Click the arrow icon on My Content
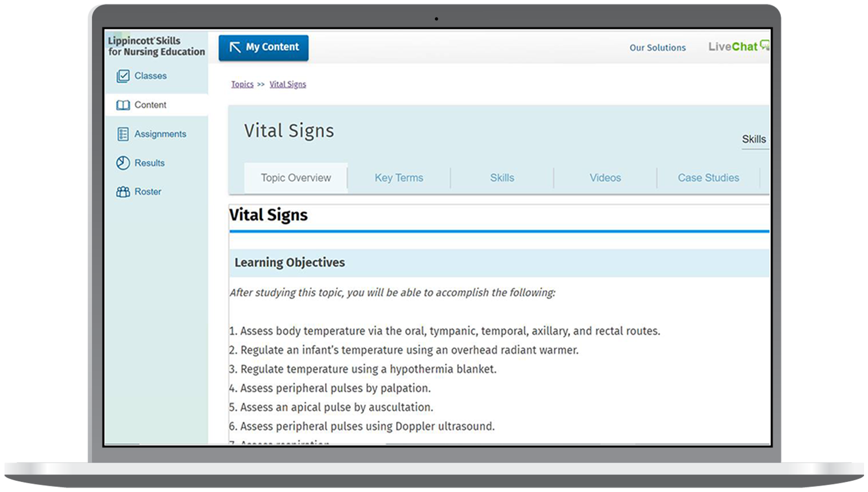This screenshot has width=868, height=492. click(235, 48)
